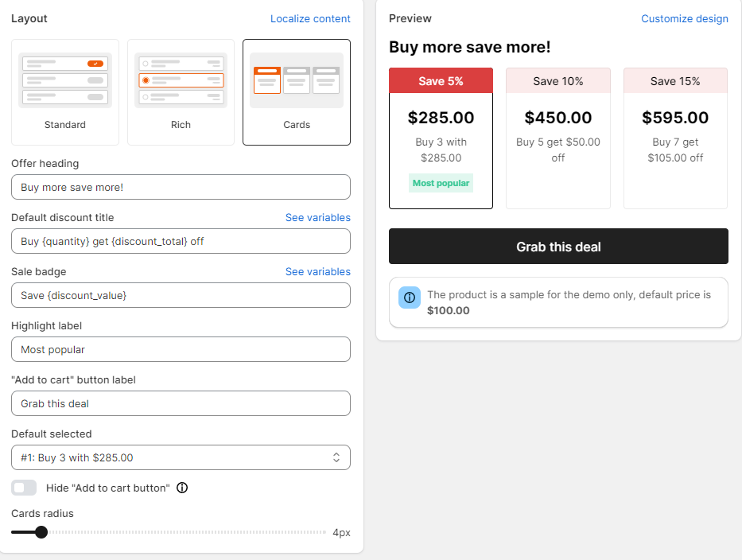Open Customize design link
Screen dimensions: 742x560
[x=685, y=18]
